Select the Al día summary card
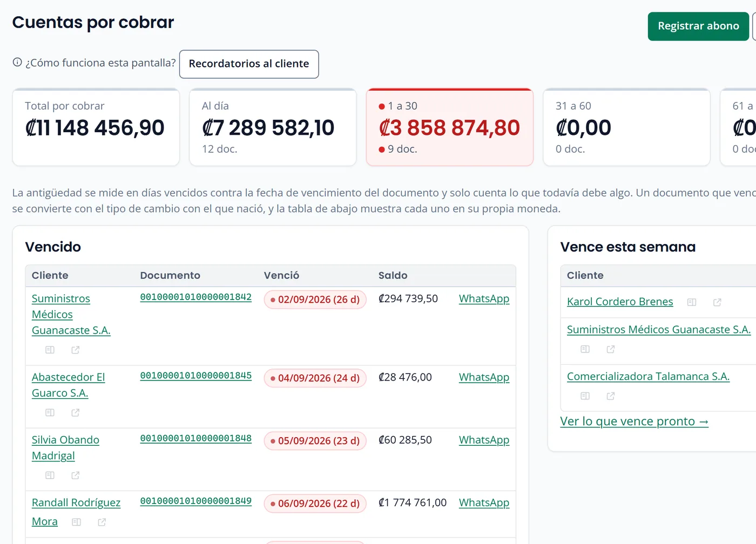756x544 pixels. coord(273,127)
